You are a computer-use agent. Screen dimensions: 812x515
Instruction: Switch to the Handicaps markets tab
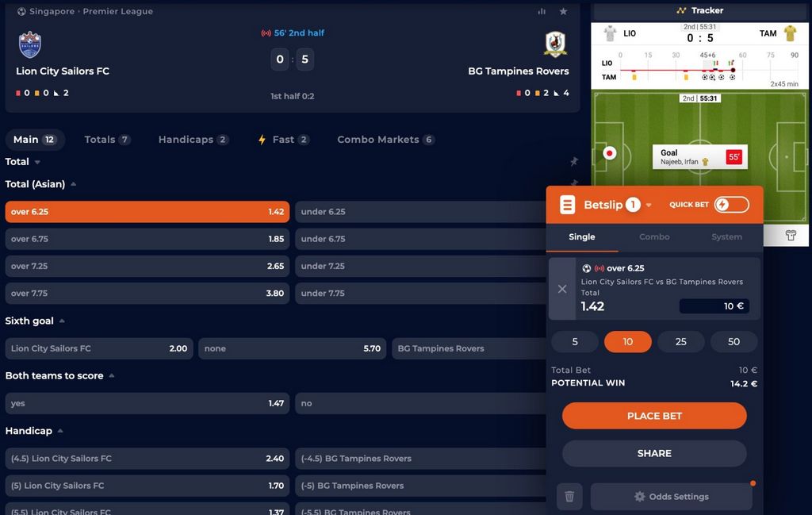tap(193, 140)
